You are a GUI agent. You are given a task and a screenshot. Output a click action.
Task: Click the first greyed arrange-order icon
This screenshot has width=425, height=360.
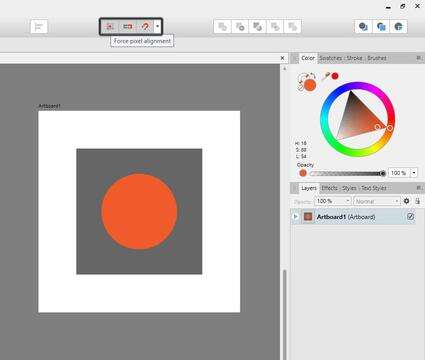[x=222, y=26]
